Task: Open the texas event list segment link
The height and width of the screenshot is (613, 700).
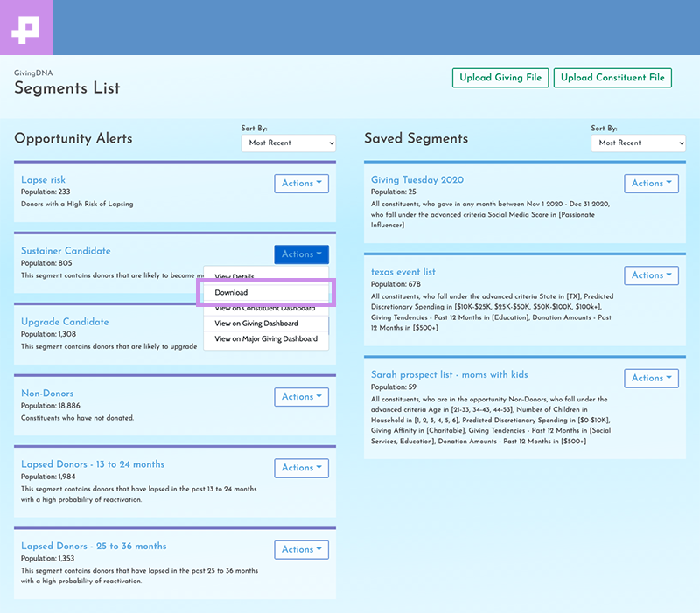Action: (403, 272)
